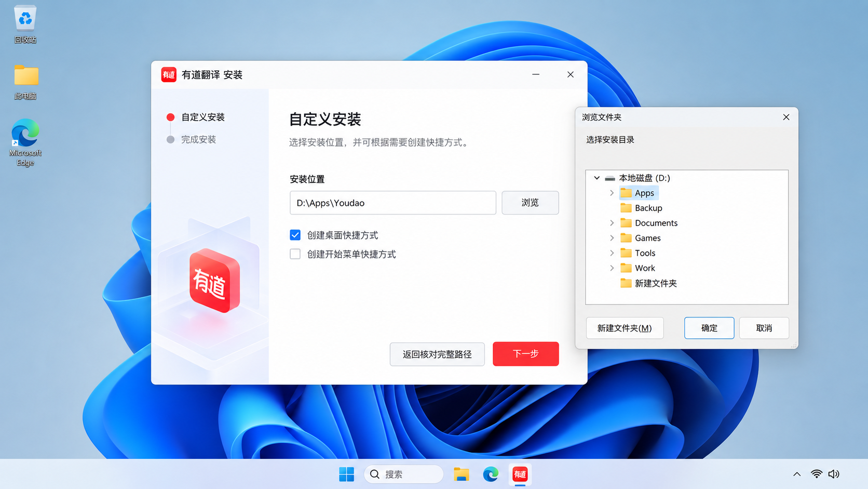Click the red 下一步 button
This screenshot has width=868, height=489.
click(x=525, y=354)
